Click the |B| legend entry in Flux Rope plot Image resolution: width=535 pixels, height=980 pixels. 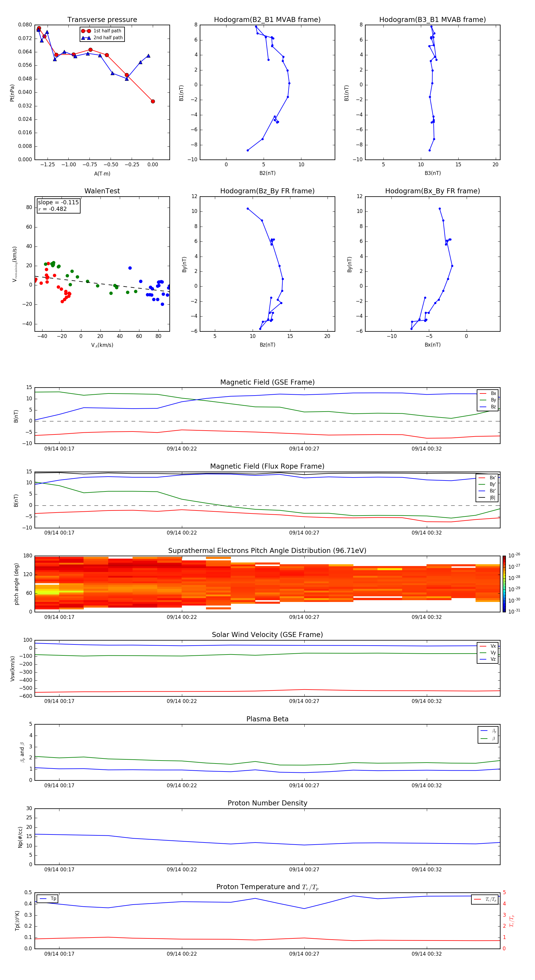(487, 498)
